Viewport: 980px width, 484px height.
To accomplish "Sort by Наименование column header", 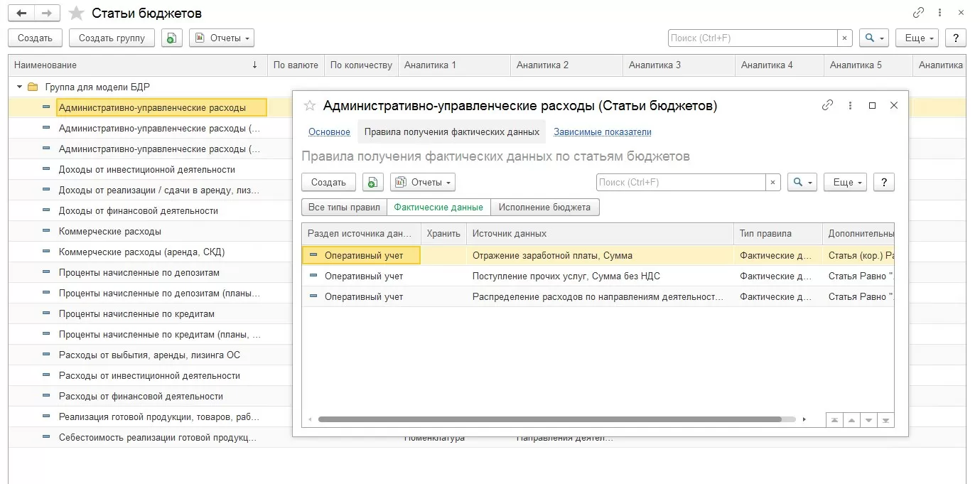I will tap(138, 65).
